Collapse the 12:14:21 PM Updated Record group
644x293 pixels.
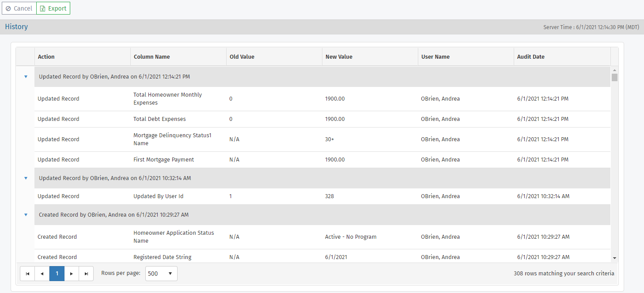point(26,77)
